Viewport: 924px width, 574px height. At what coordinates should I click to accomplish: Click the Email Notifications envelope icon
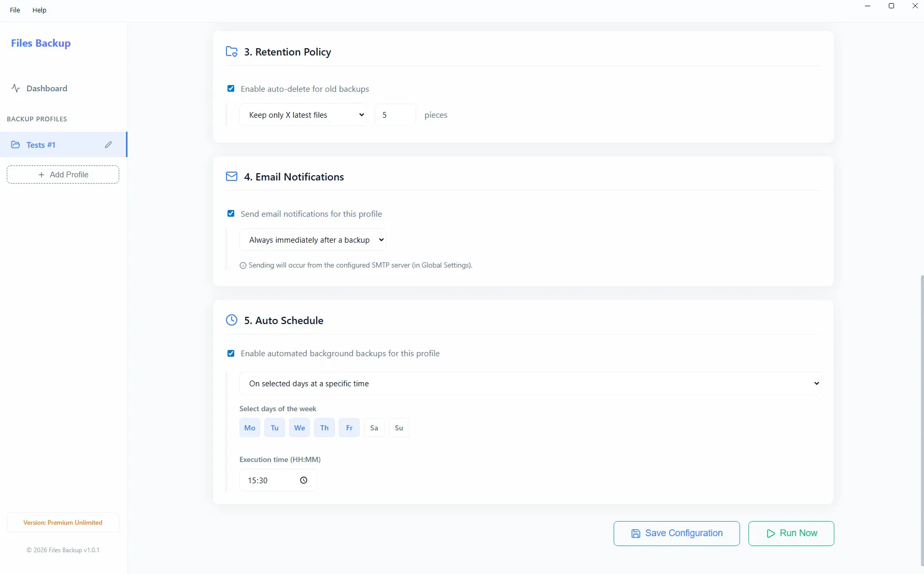(x=232, y=177)
